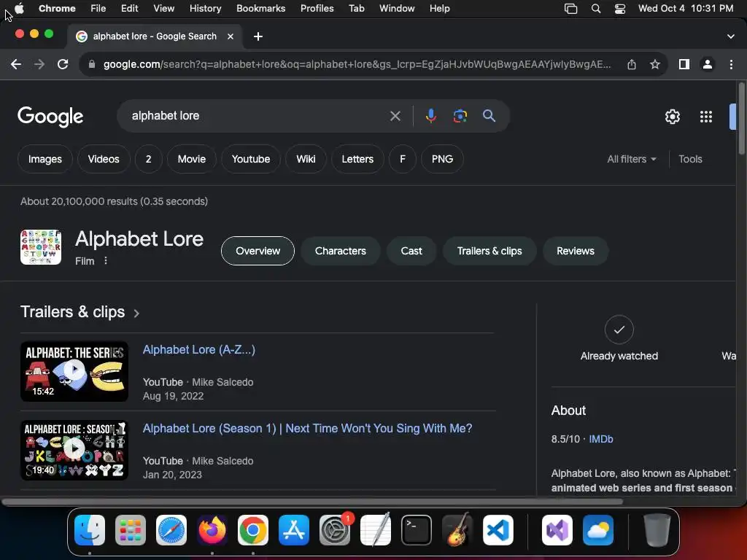Open the Chrome profile icon
The height and width of the screenshot is (560, 747).
[x=708, y=64]
